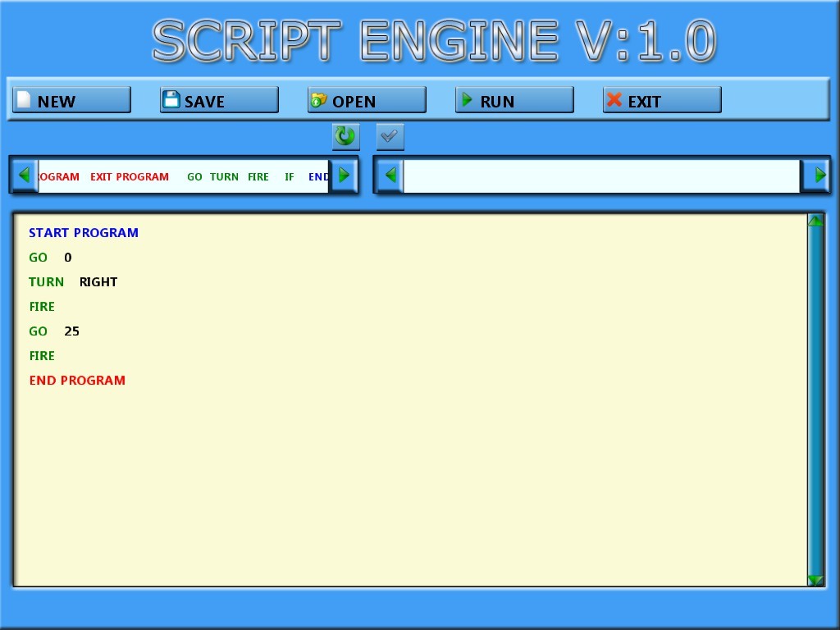Screen dimensions: 840x630
Task: Select the GO command in the command bar
Action: pyautogui.click(x=194, y=176)
